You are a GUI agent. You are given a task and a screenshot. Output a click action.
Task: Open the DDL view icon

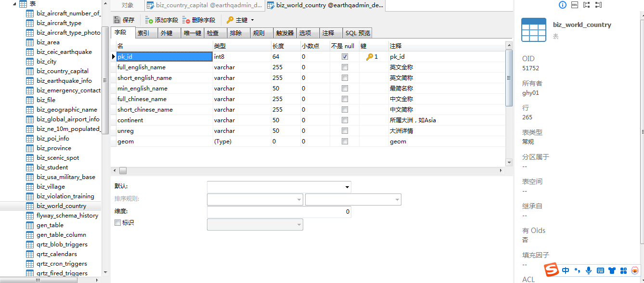pos(575,5)
